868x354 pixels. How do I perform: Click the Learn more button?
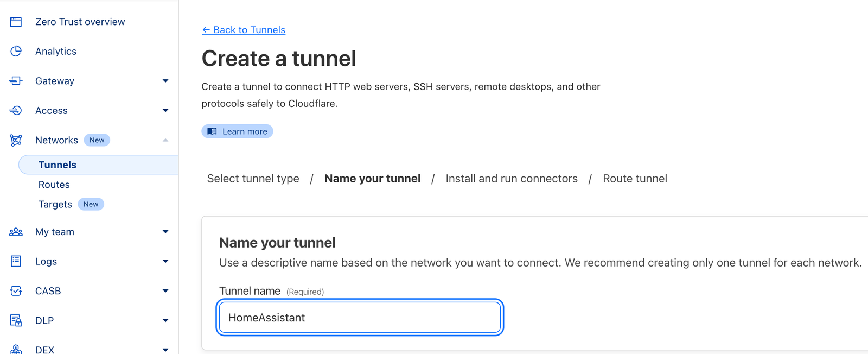[x=237, y=131]
